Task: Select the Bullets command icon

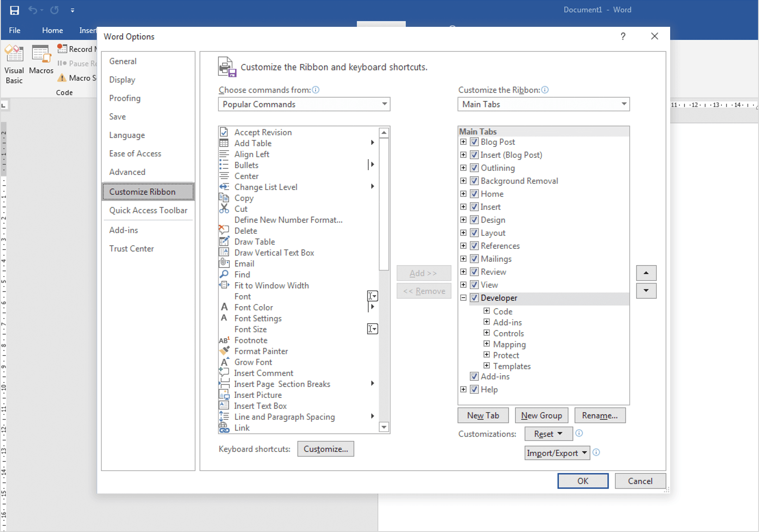Action: click(224, 165)
